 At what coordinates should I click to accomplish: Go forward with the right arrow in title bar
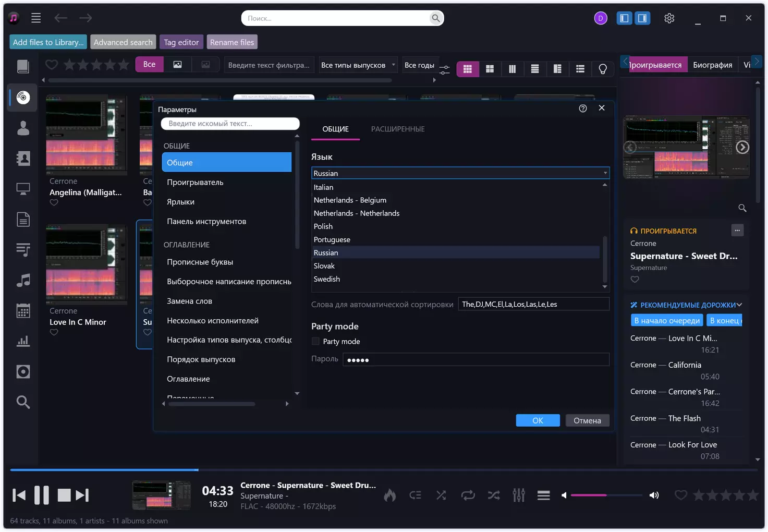(86, 18)
